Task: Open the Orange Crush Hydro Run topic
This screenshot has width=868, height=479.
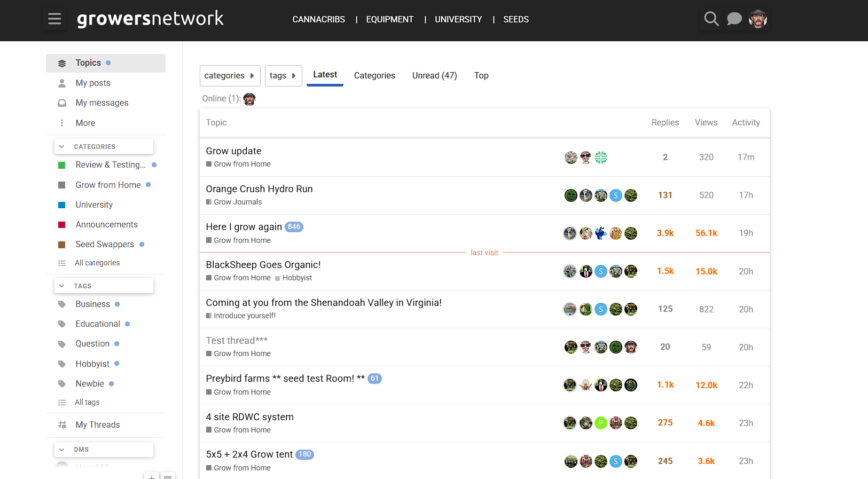Action: click(259, 189)
